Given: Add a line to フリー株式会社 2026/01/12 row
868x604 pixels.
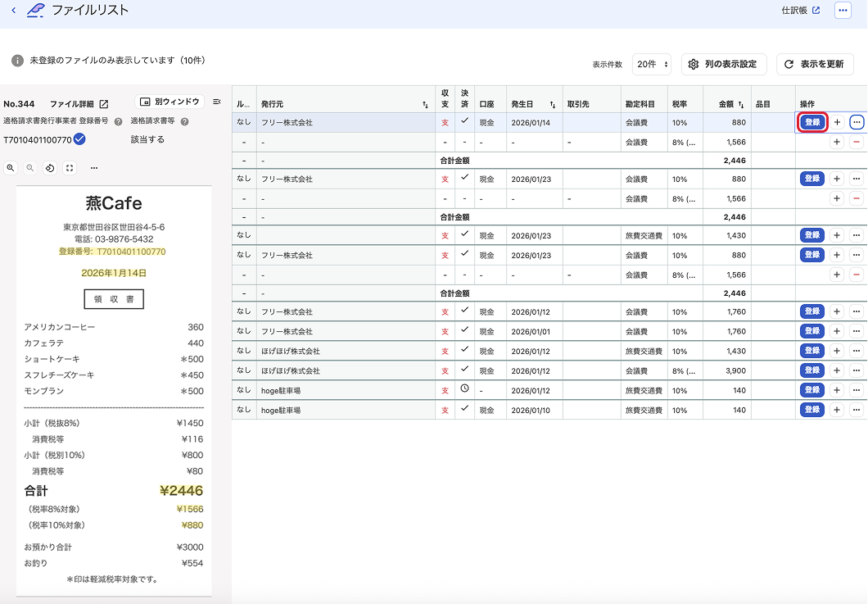Looking at the screenshot, I should [837, 311].
